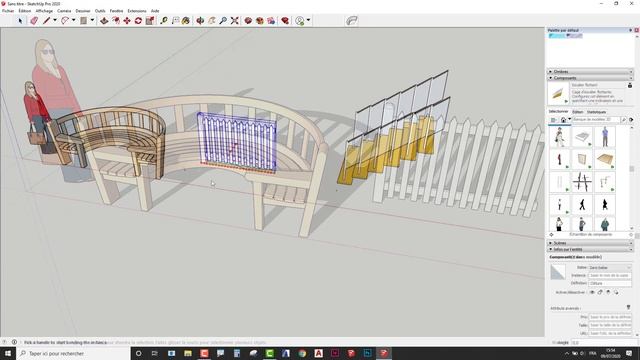The height and width of the screenshot is (360, 640).
Task: Click the component lock icon
Action: (x=630, y=85)
